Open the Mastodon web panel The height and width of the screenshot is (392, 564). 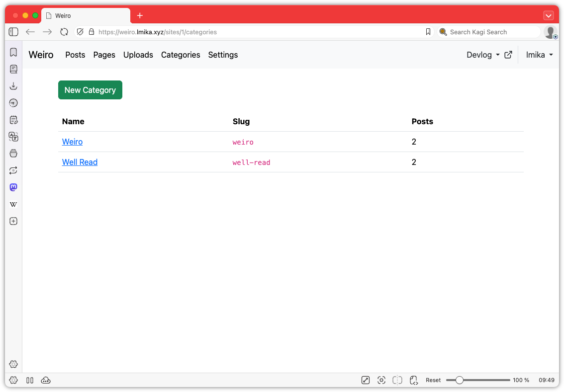click(13, 187)
